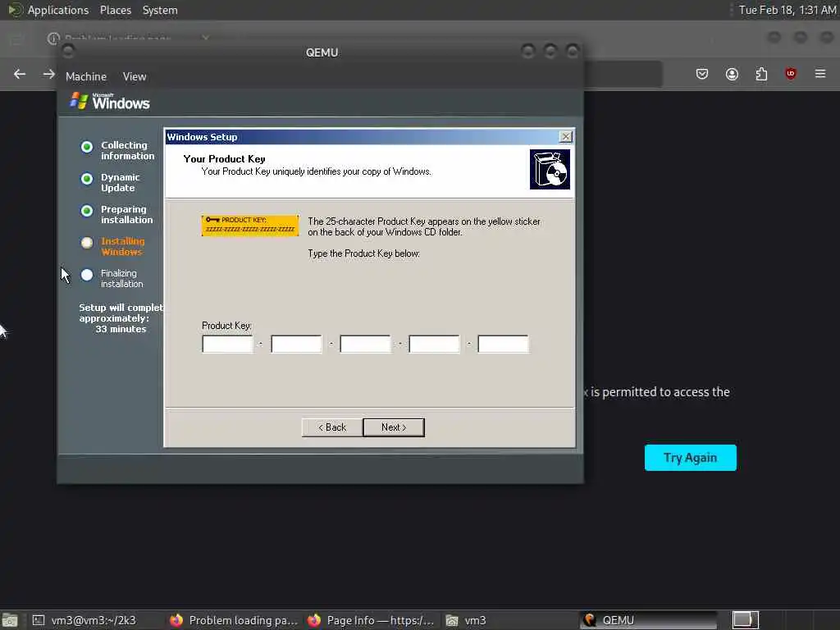Image resolution: width=840 pixels, height=630 pixels.
Task: Click show desktop icon in bottom panel
Action: click(x=10, y=621)
